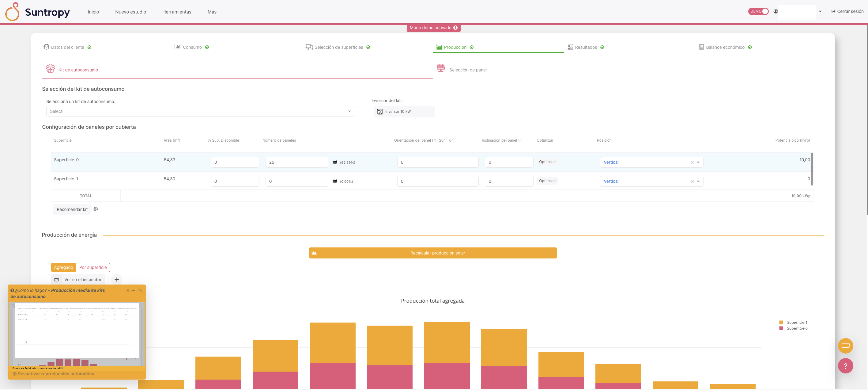868x390 pixels.
Task: Click the Selección de panel solar icon
Action: [x=441, y=68]
